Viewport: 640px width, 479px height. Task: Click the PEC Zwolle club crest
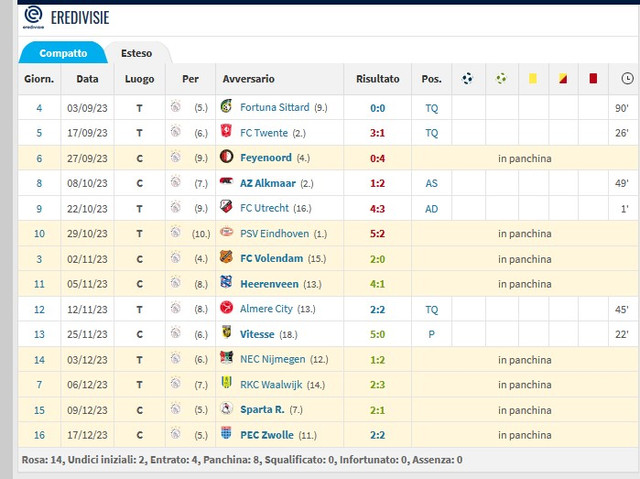point(226,433)
